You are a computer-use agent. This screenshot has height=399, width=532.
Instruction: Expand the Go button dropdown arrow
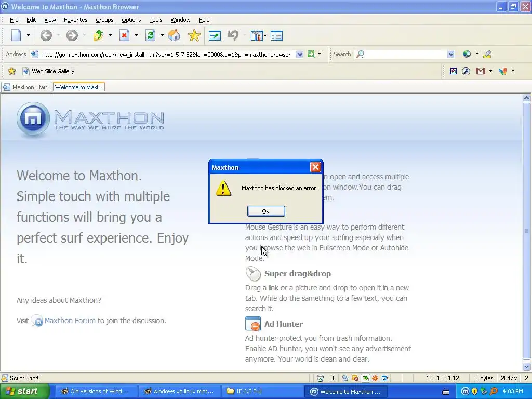point(320,54)
